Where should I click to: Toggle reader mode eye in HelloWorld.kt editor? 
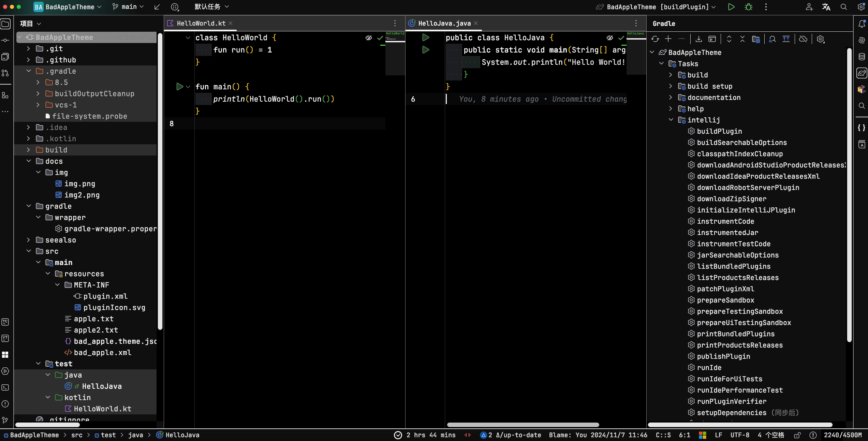coord(369,38)
